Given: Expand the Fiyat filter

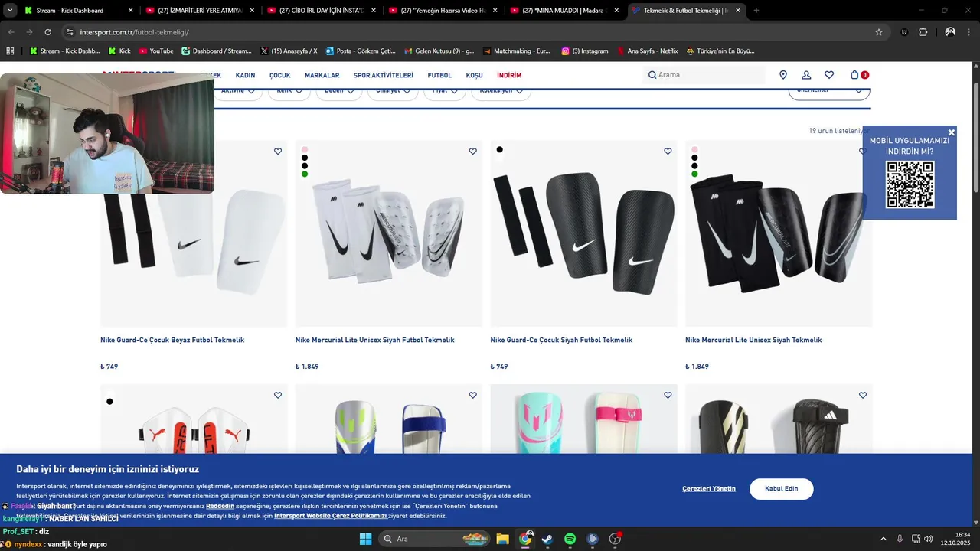Looking at the screenshot, I should pyautogui.click(x=445, y=91).
